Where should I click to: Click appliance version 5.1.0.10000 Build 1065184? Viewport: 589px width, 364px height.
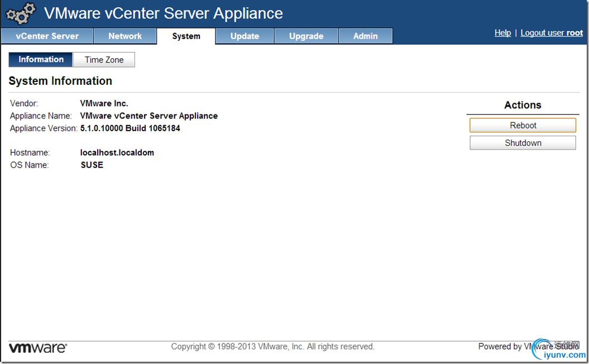click(130, 128)
